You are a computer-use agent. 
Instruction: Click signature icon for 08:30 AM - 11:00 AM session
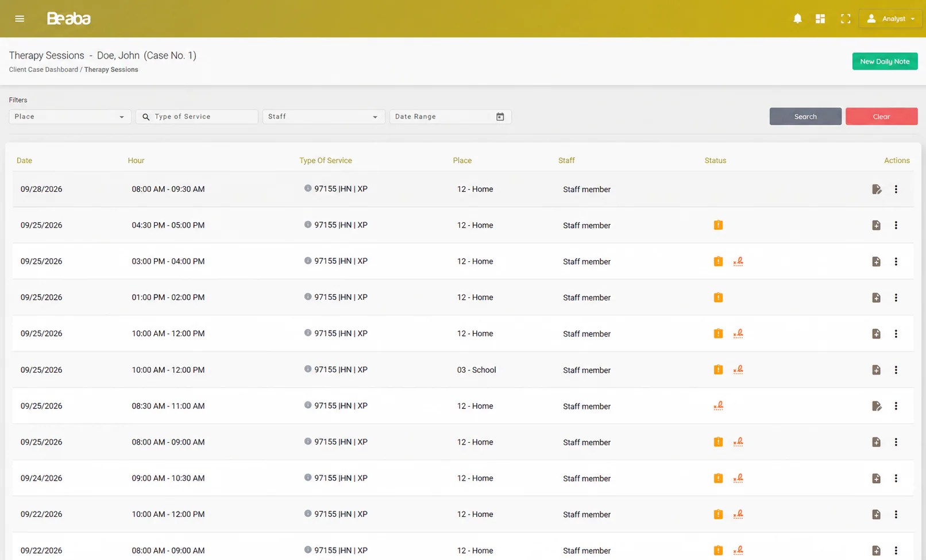[718, 405]
